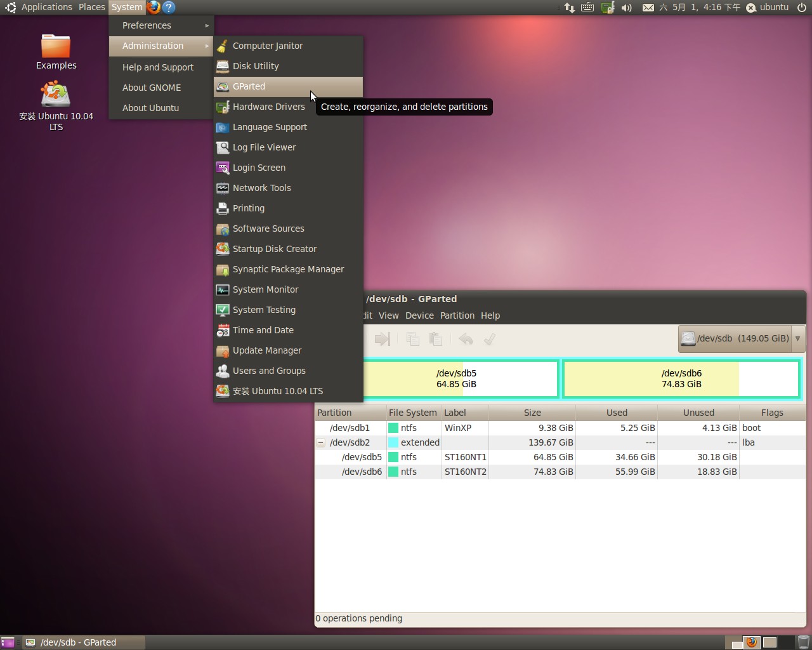Open Login Screen settings entry
812x650 pixels.
click(x=288, y=168)
